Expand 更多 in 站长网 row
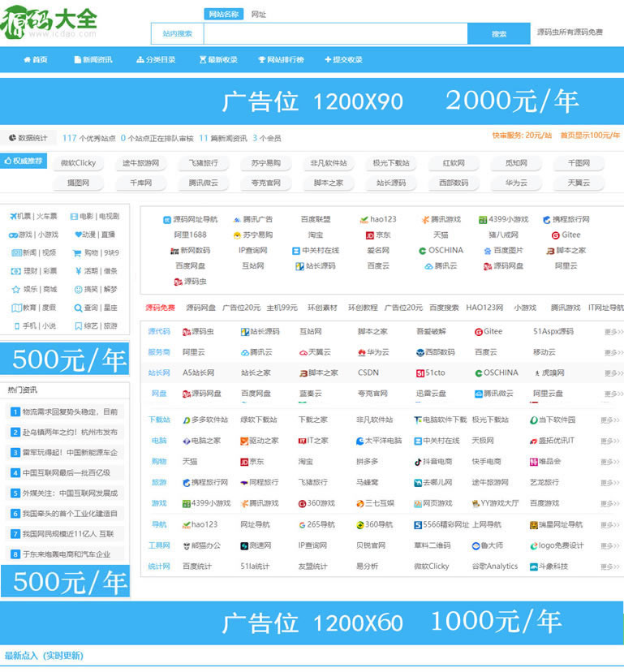The image size is (624, 672). (x=613, y=373)
